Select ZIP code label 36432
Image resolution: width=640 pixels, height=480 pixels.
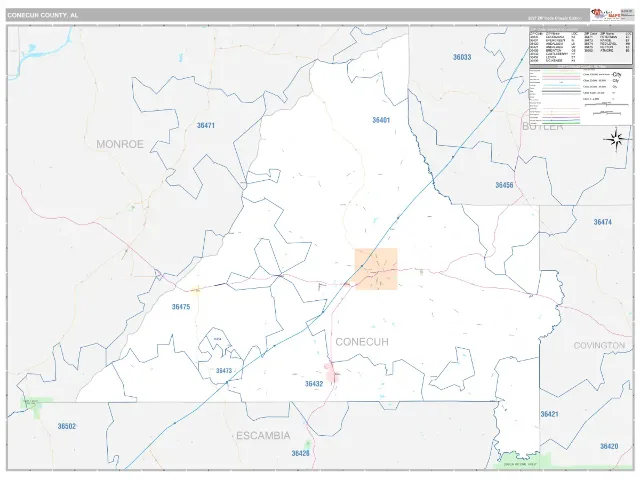pos(314,384)
